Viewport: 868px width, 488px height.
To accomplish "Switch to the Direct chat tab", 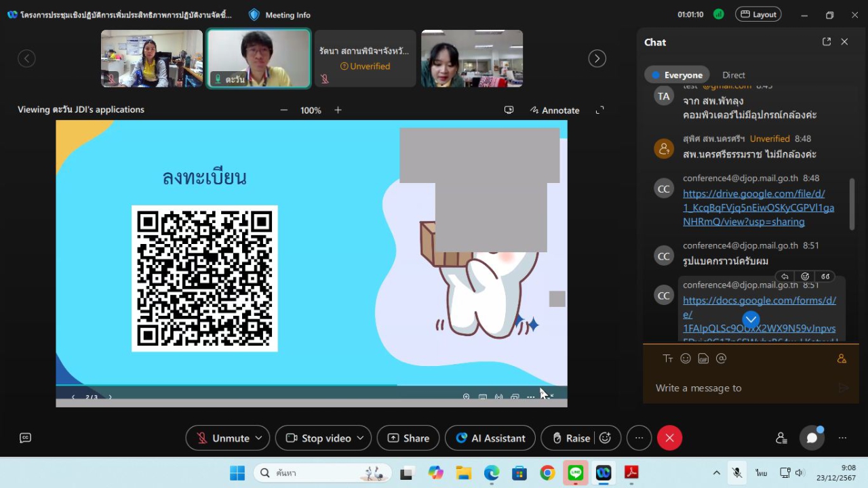I will click(x=734, y=75).
